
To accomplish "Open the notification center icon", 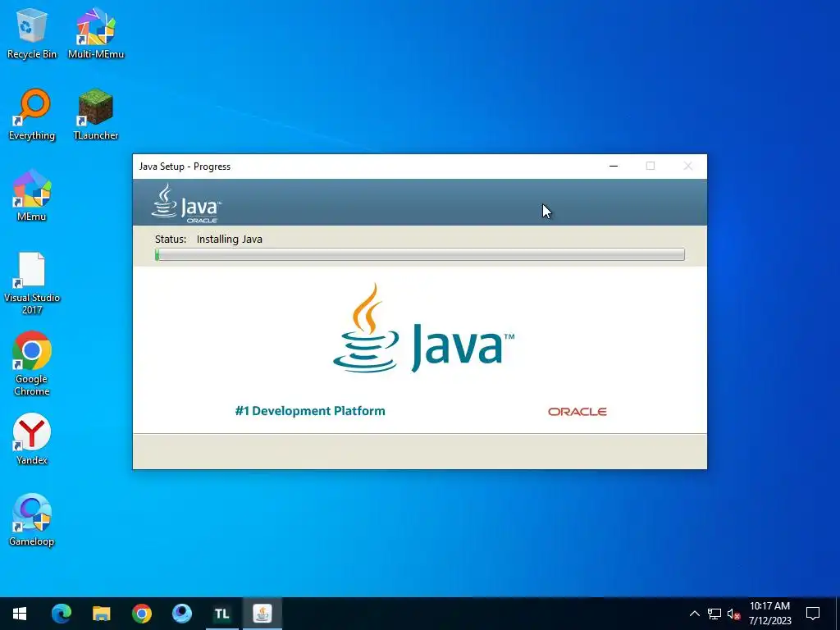I will click(x=813, y=614).
